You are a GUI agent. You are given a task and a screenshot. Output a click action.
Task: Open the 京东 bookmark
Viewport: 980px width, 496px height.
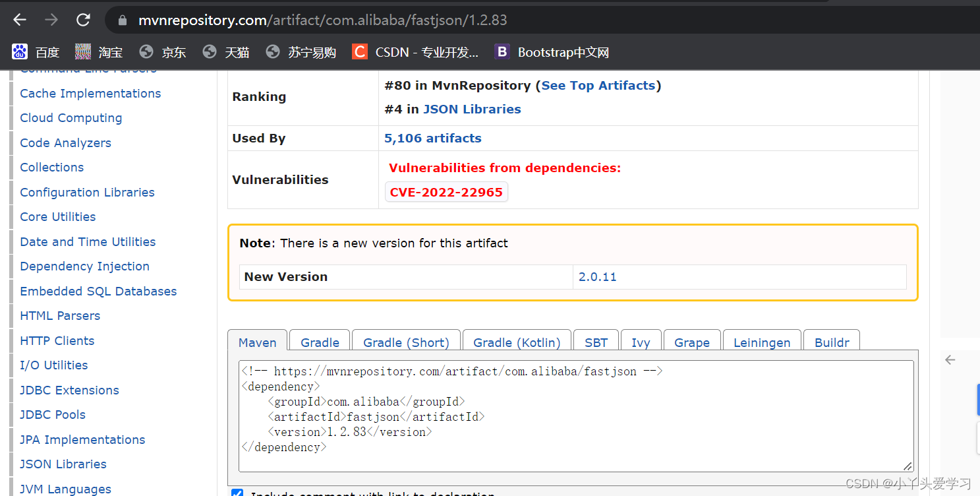pos(162,52)
